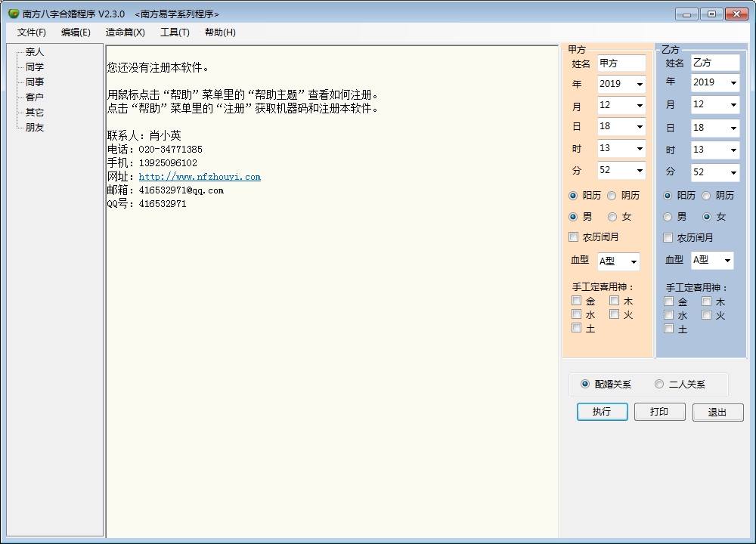The height and width of the screenshot is (544, 756).
Task: Select 同学 in the category tree
Action: point(35,67)
